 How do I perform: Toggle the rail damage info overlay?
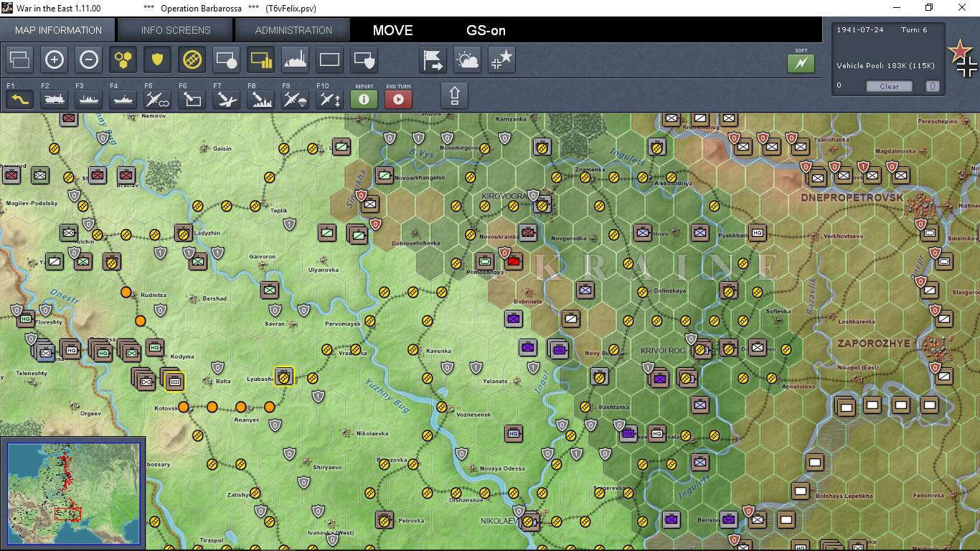coord(192,60)
